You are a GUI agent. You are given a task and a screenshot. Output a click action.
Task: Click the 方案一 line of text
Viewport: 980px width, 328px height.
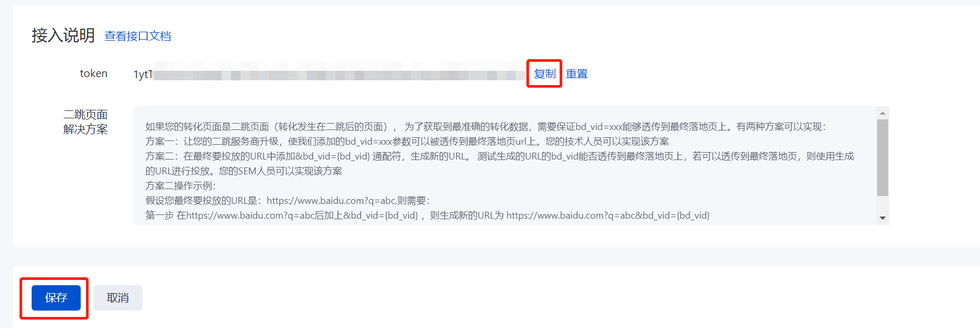coord(407,142)
